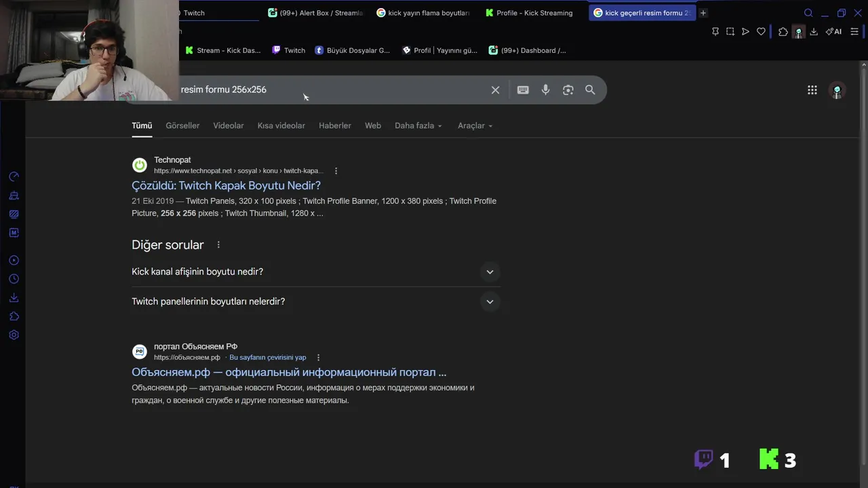
Task: Open sidebar Settings gear icon
Action: coord(14,335)
